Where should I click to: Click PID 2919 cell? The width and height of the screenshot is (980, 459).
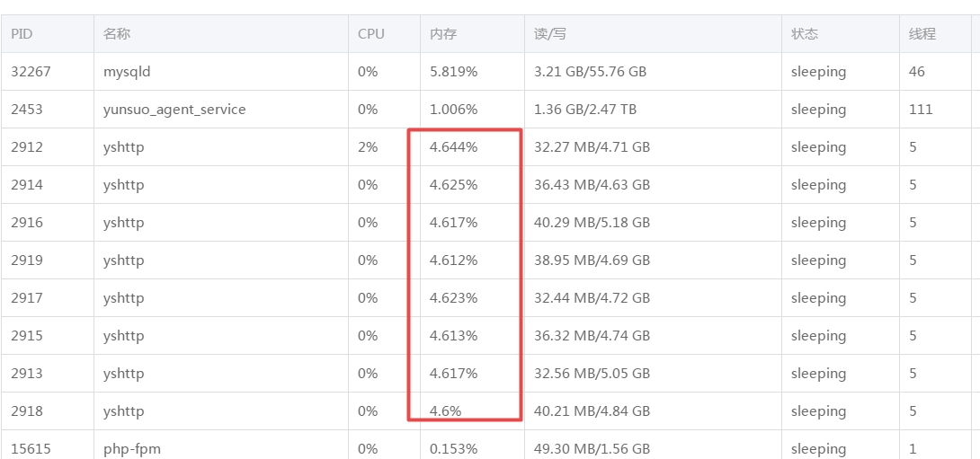[27, 260]
